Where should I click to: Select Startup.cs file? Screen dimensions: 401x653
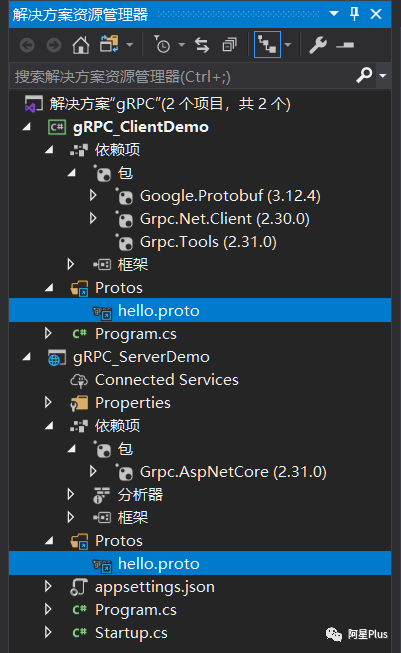[x=131, y=633]
